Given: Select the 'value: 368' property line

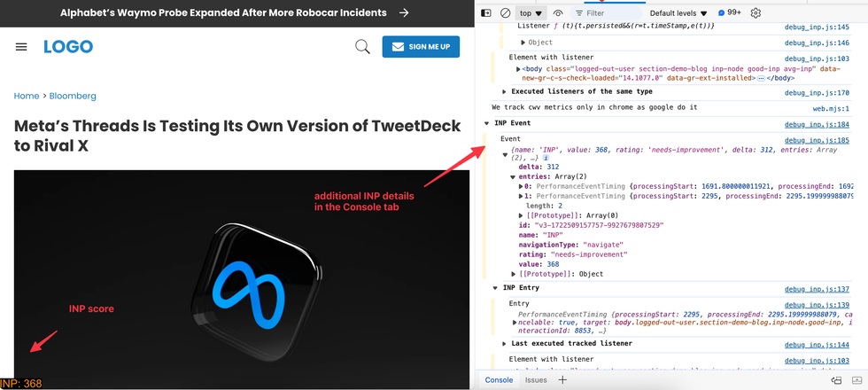Looking at the screenshot, I should pyautogui.click(x=539, y=264).
